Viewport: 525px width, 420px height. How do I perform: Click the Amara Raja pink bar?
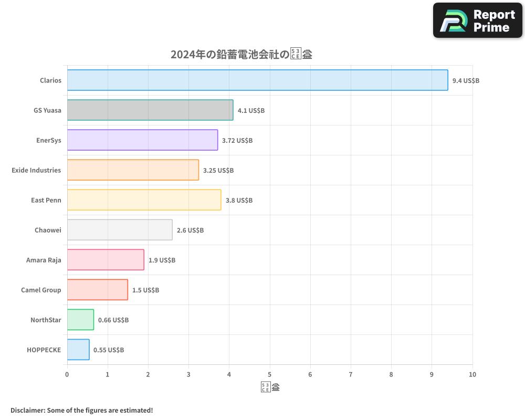(x=106, y=260)
